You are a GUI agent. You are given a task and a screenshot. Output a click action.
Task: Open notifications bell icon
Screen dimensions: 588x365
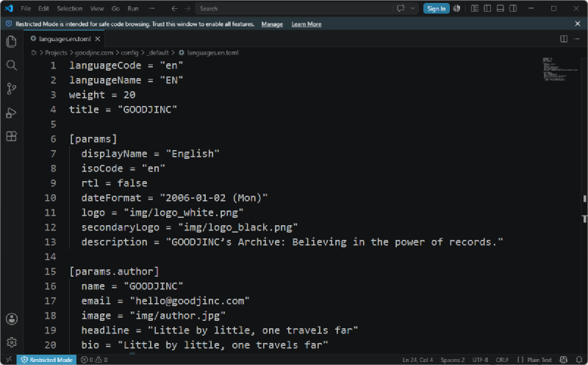click(x=579, y=359)
